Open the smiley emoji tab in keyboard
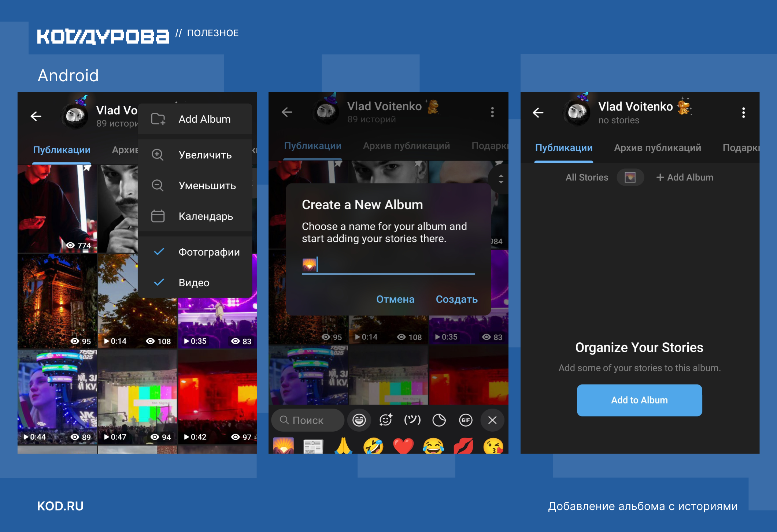Screen dimensions: 777x532 tap(359, 420)
